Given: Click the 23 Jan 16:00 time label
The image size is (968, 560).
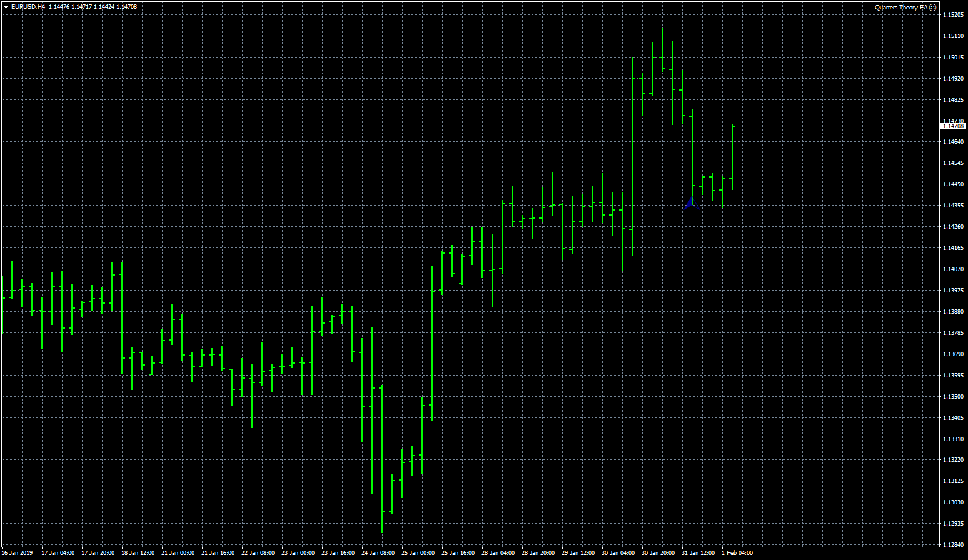Looking at the screenshot, I should [x=338, y=552].
